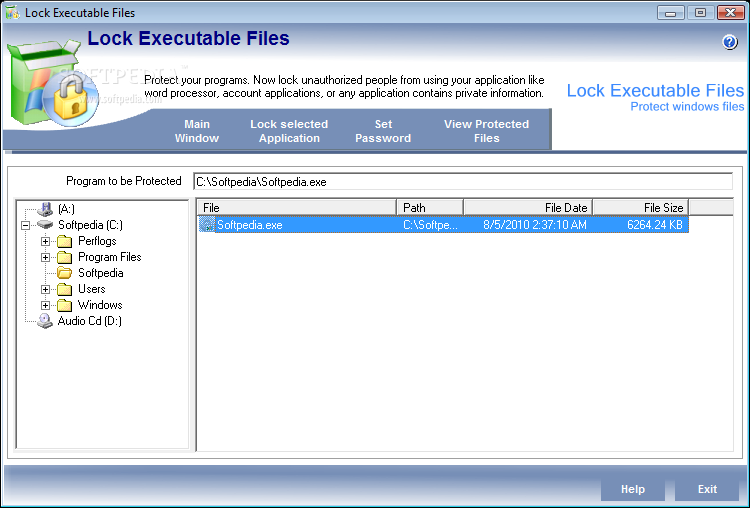Image resolution: width=750 pixels, height=508 pixels.
Task: Click the Users folder icon
Action: coord(65,289)
